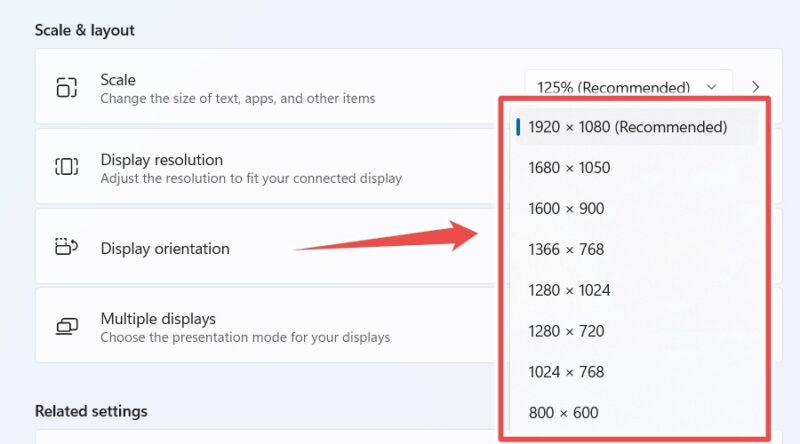The image size is (800, 444).
Task: Click the Scale setting title text
Action: 118,80
